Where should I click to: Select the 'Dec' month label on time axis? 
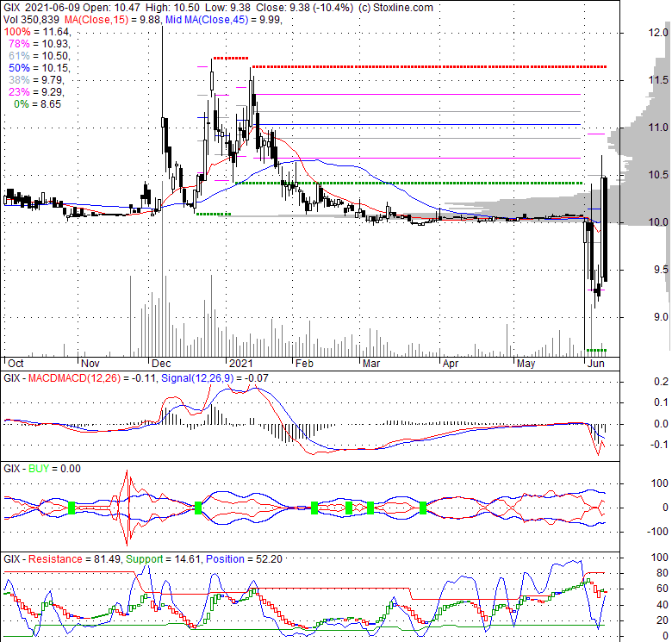coord(162,364)
